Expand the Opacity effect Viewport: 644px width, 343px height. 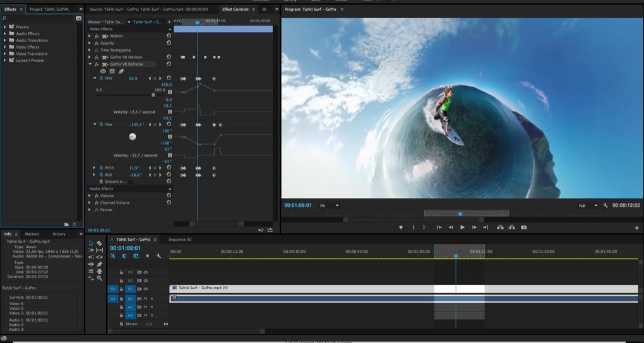tap(90, 43)
